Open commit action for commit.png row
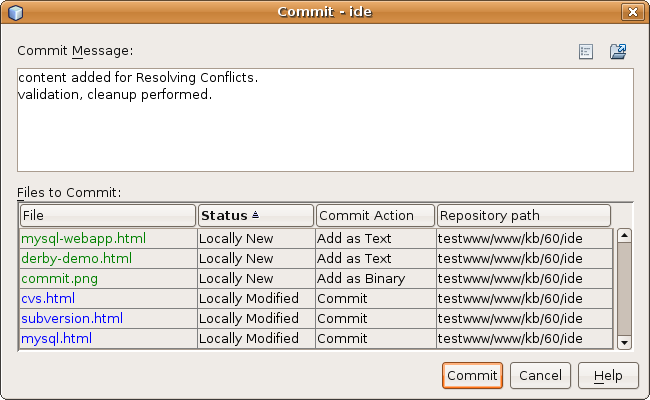Viewport: 650px width, 400px height. [x=375, y=279]
